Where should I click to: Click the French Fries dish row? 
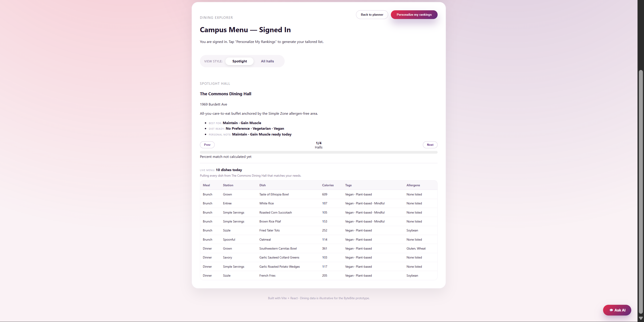(267, 275)
